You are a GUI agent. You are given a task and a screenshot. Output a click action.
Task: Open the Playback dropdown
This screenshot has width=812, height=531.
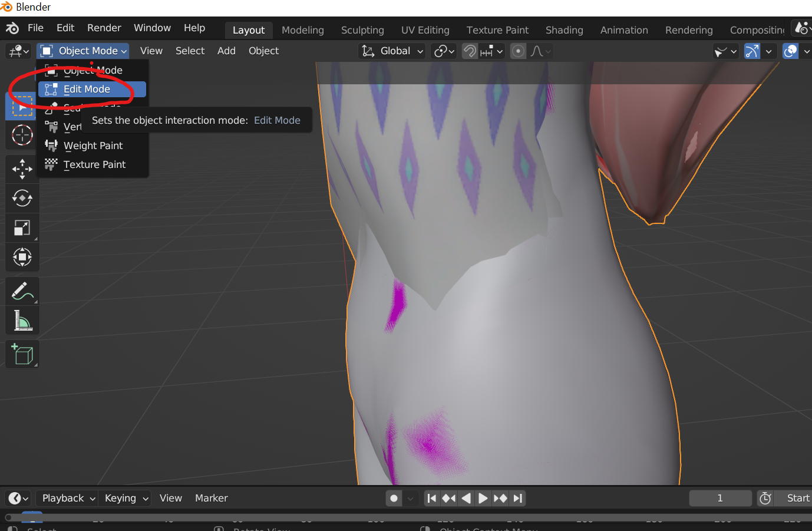tap(67, 499)
